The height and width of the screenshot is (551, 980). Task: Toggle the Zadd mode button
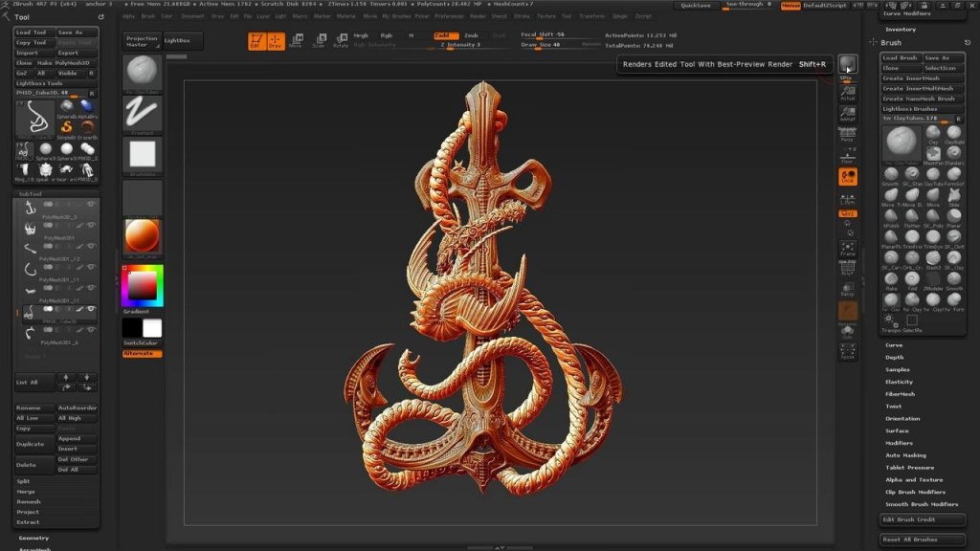(x=446, y=35)
